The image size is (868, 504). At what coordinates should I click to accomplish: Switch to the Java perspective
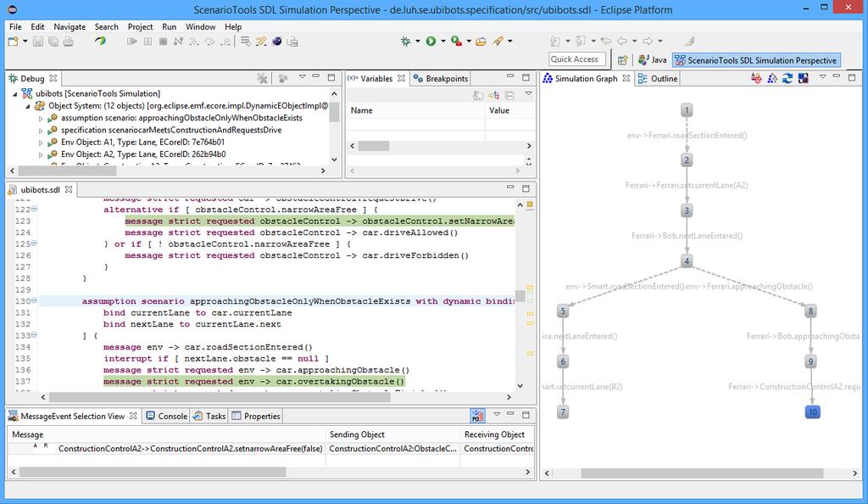tap(652, 59)
